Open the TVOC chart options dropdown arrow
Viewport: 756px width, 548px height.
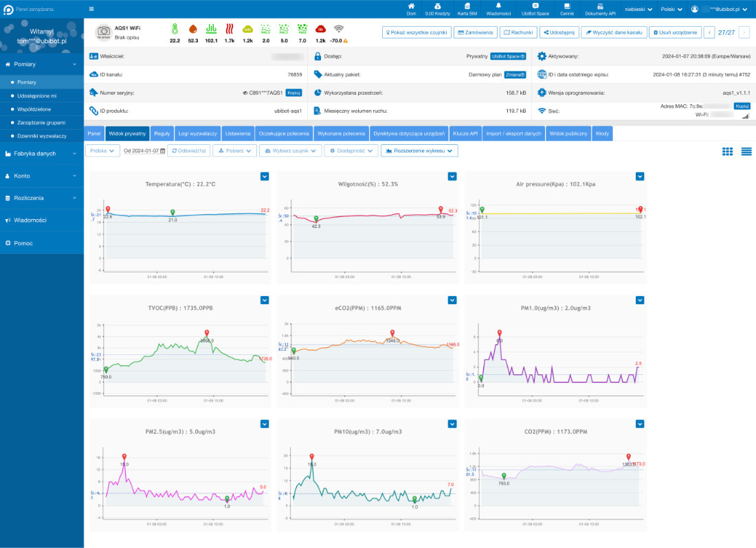click(265, 300)
